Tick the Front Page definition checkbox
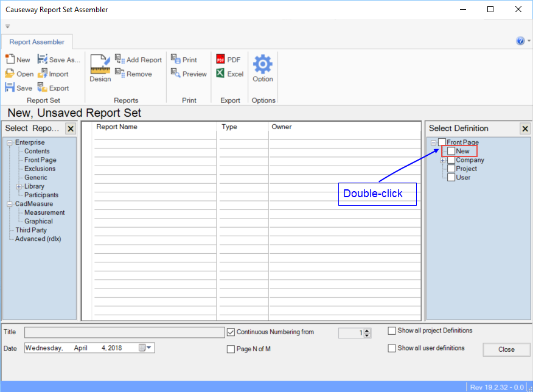 pos(442,142)
